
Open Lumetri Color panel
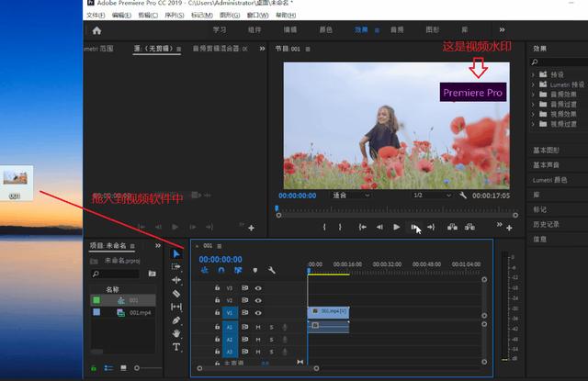(x=549, y=180)
